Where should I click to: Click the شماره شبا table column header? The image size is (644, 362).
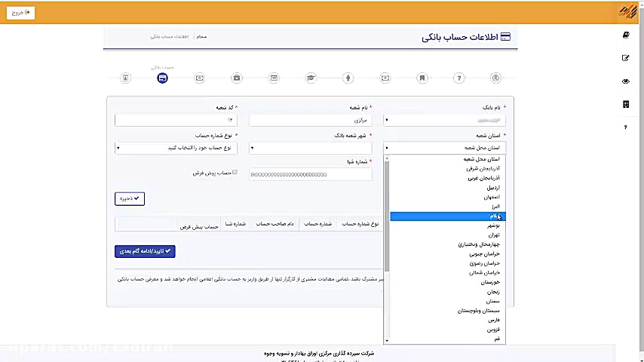pos(235,224)
